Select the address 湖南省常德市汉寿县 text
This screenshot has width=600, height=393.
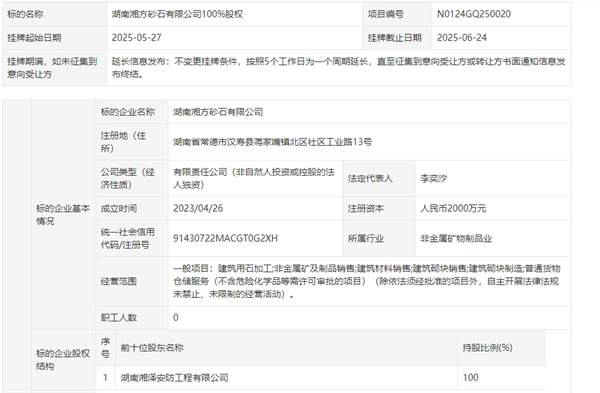tap(272, 142)
